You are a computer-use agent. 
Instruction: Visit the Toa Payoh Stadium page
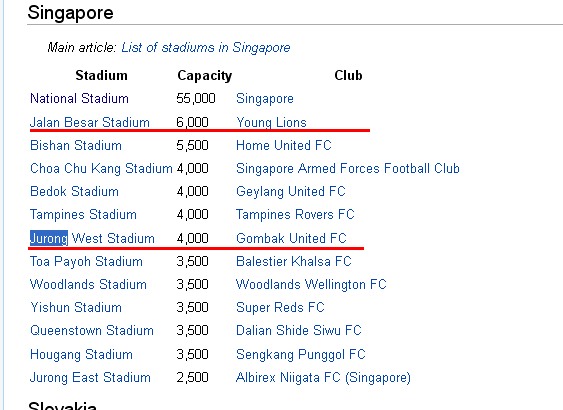click(x=86, y=261)
